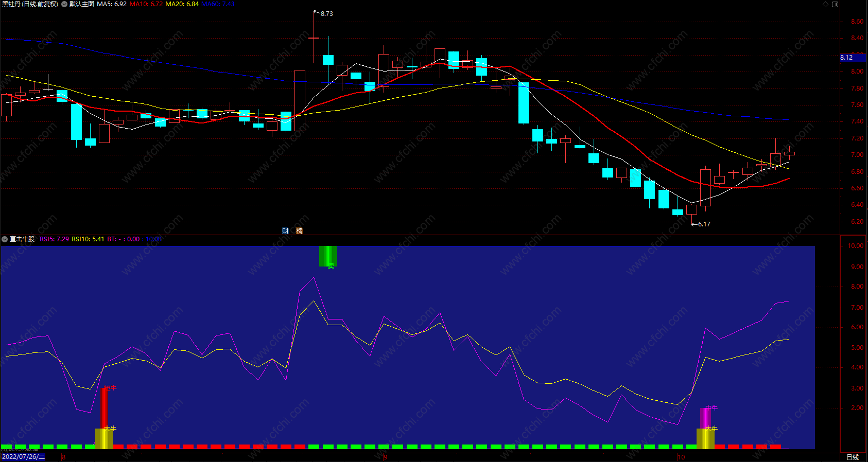Screen dimensions: 868x462
Task: Click the month 9 marker on time axis
Action: tap(385, 457)
